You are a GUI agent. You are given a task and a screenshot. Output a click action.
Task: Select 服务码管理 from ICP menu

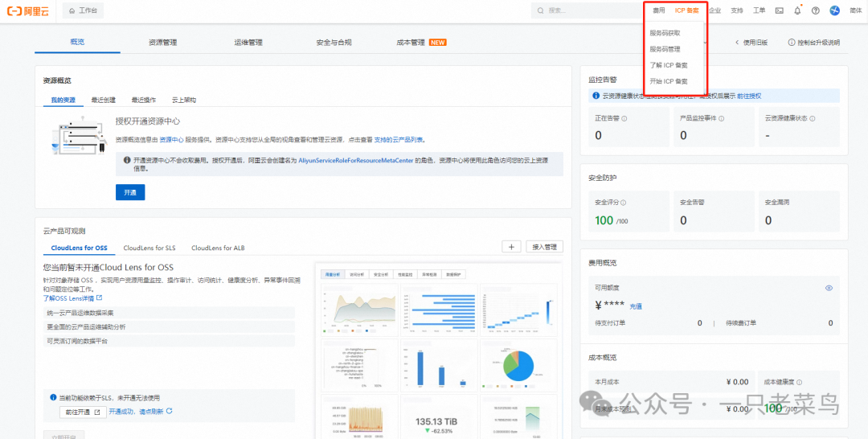(665, 49)
